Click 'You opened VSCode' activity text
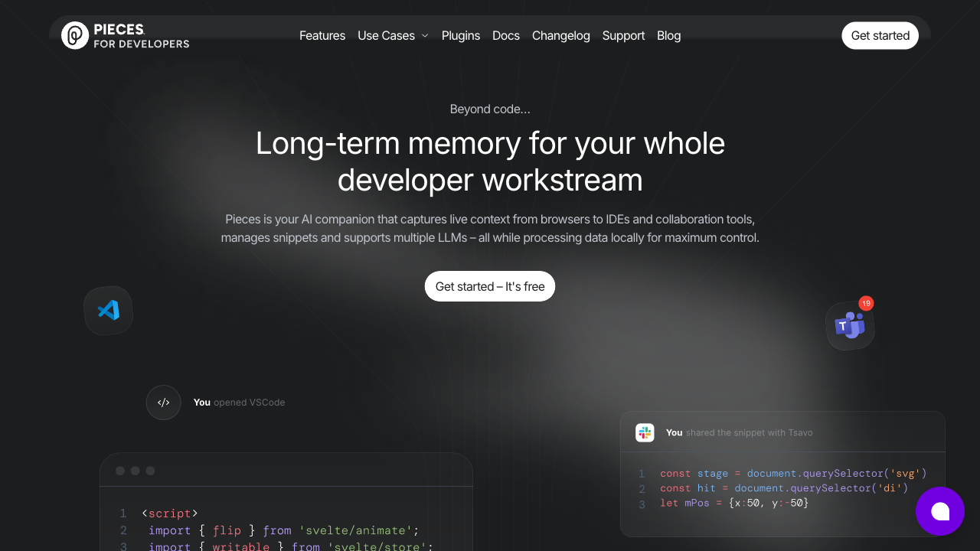This screenshot has width=980, height=551. 239,403
